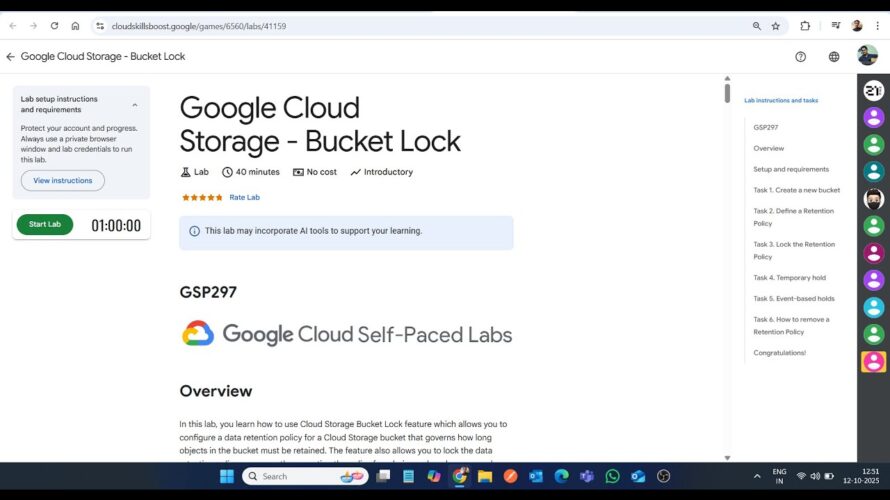Click the zoom magnifier icon in address bar
This screenshot has width=890, height=500.
click(x=755, y=26)
